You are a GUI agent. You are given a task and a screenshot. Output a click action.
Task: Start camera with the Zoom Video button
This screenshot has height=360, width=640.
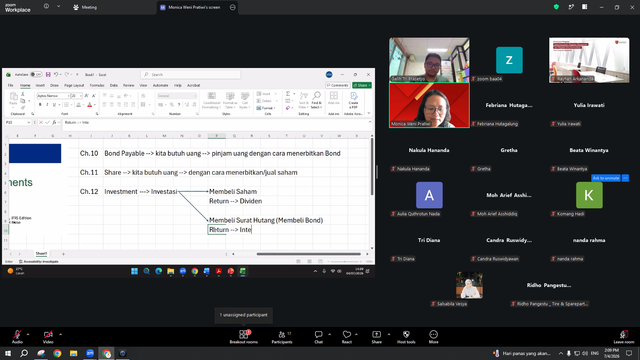(48, 337)
